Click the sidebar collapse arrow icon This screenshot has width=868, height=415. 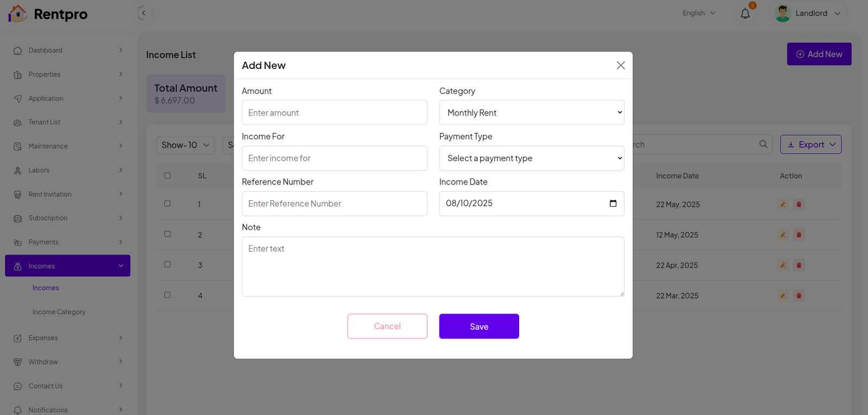143,13
